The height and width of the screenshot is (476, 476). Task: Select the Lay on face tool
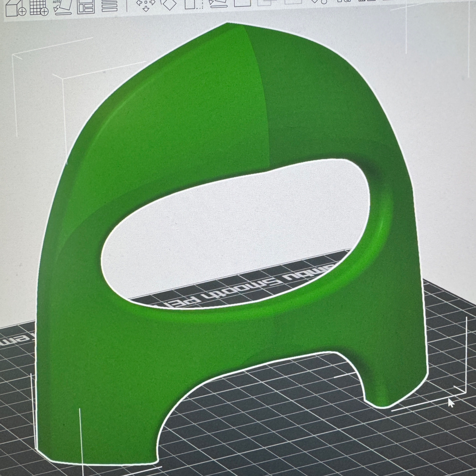coord(218,4)
